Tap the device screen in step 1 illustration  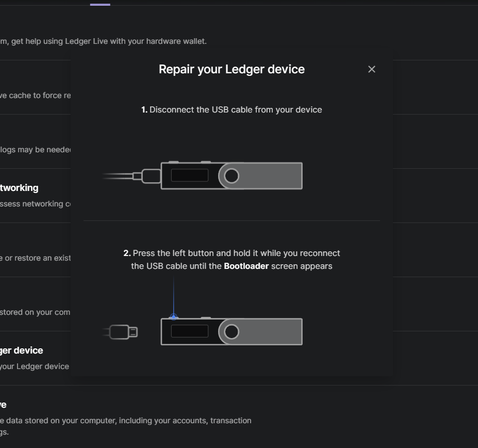coord(189,175)
